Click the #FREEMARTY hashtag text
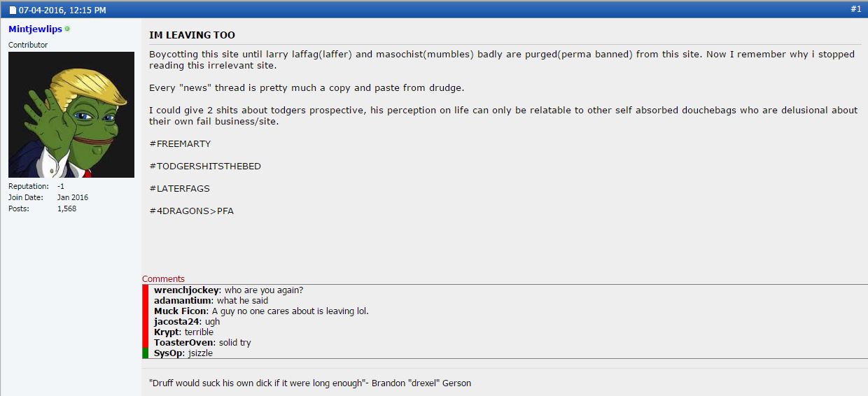The height and width of the screenshot is (396, 868). [180, 143]
